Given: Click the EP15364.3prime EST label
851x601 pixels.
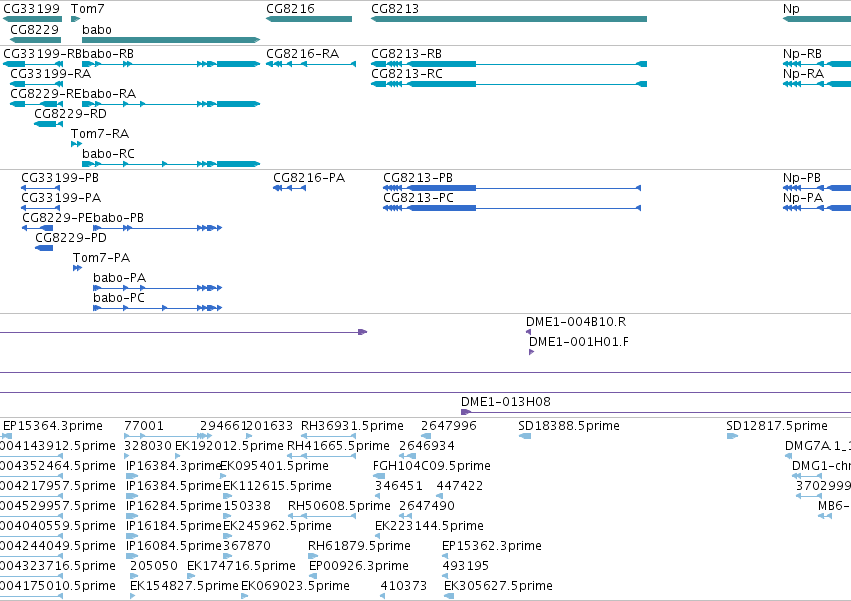Looking at the screenshot, I should click(x=53, y=426).
